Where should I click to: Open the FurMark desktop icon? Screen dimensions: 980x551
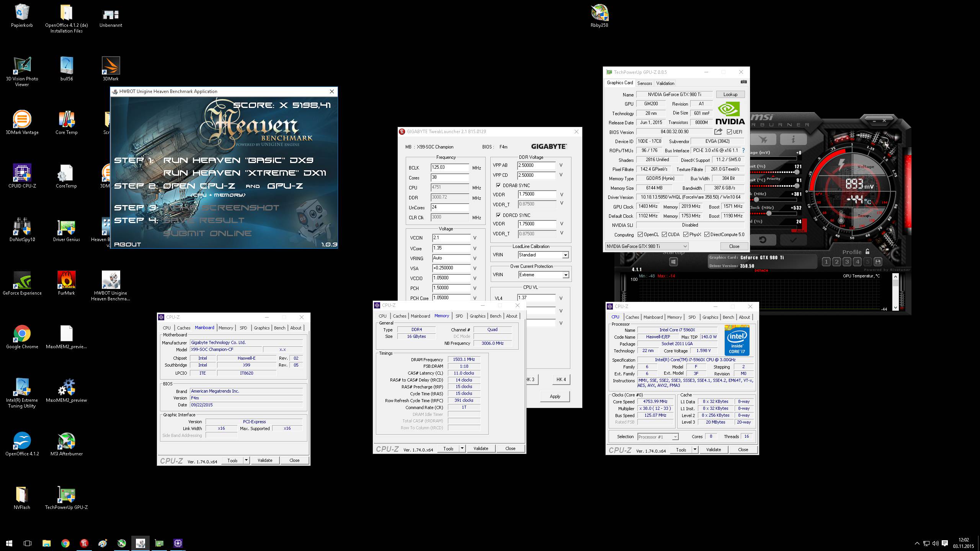coord(67,284)
